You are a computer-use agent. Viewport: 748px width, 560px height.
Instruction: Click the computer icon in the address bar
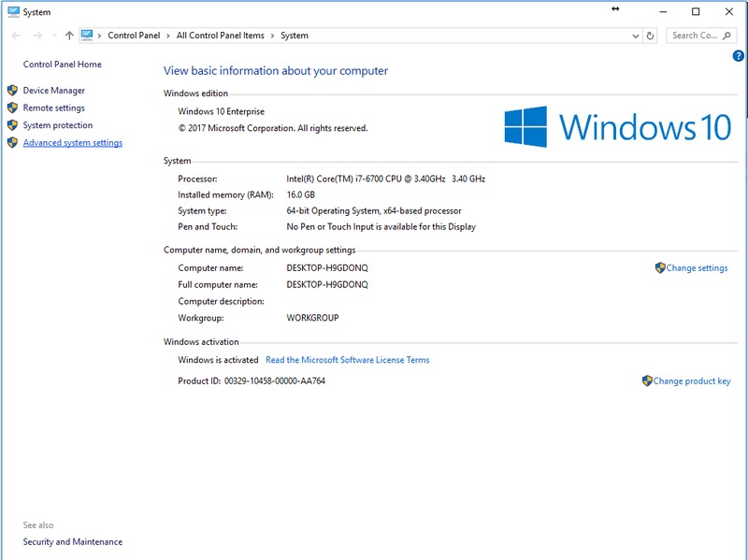(x=87, y=36)
